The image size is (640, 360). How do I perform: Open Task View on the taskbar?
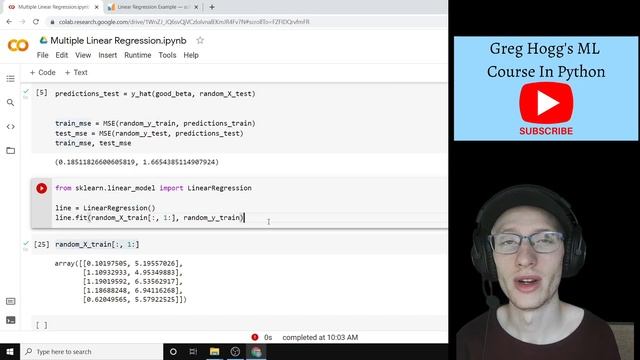[x=193, y=351]
